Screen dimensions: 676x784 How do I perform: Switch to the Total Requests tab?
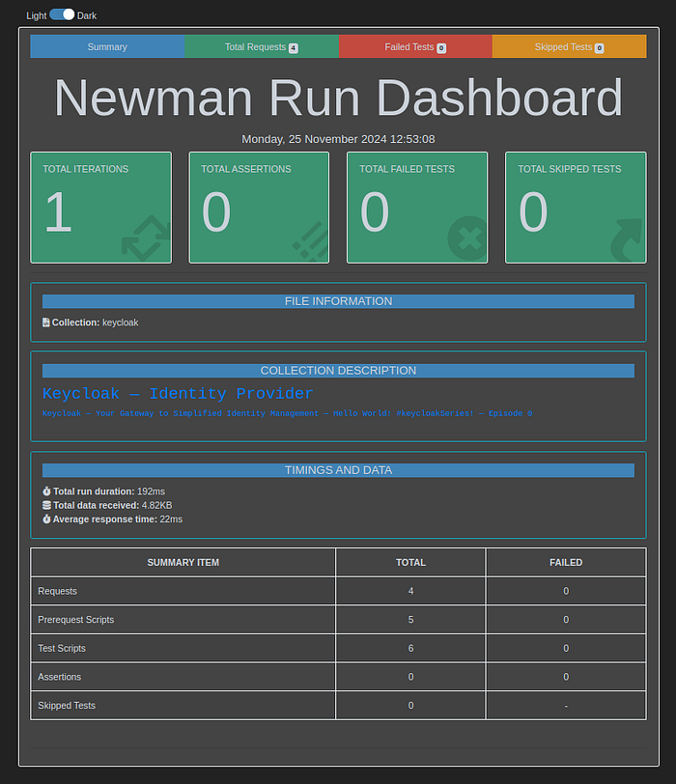[x=262, y=46]
